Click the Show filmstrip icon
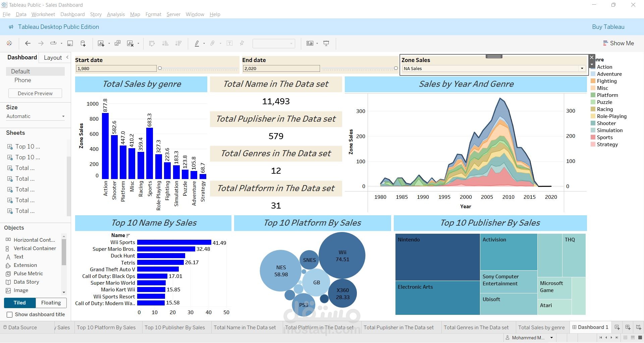The width and height of the screenshot is (644, 343). click(633, 338)
